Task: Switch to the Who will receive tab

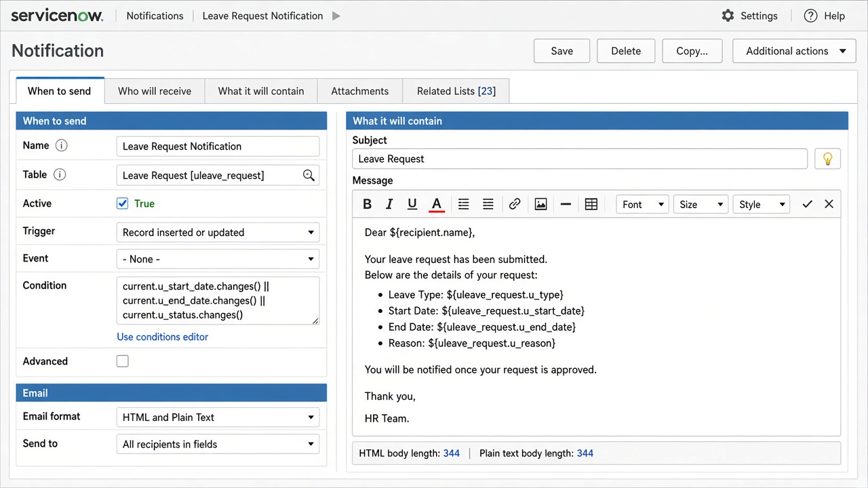Action: click(155, 91)
